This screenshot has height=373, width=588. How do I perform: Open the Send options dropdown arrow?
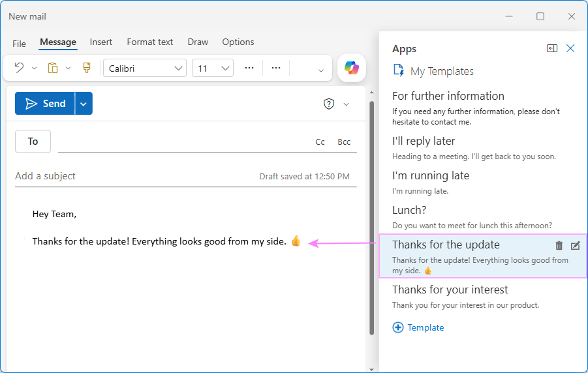point(84,104)
